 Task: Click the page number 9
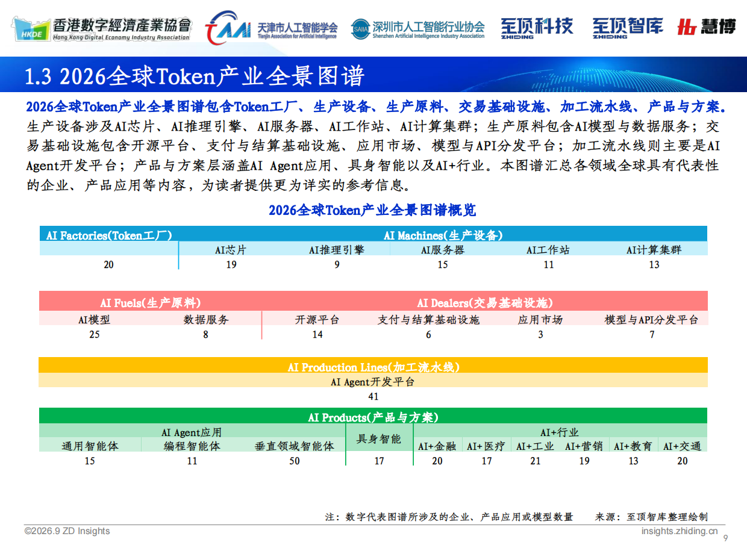pyautogui.click(x=725, y=538)
